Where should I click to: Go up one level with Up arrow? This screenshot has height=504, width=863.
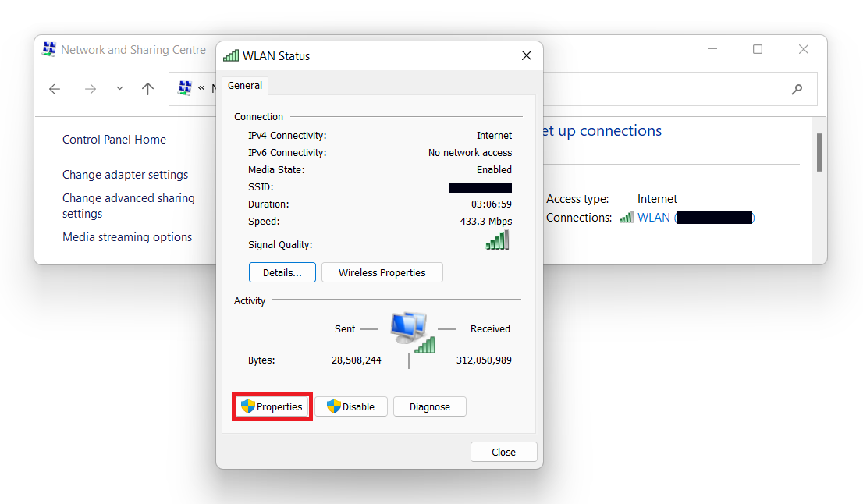click(148, 89)
